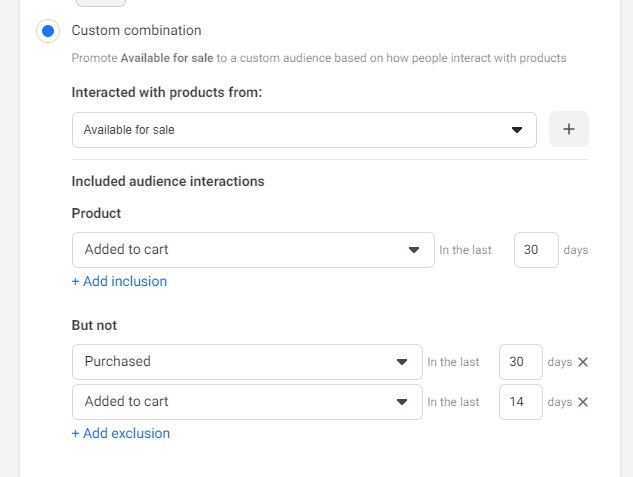633x477 pixels.
Task: Focus the 30 days field for Product inclusion
Action: [x=536, y=250]
